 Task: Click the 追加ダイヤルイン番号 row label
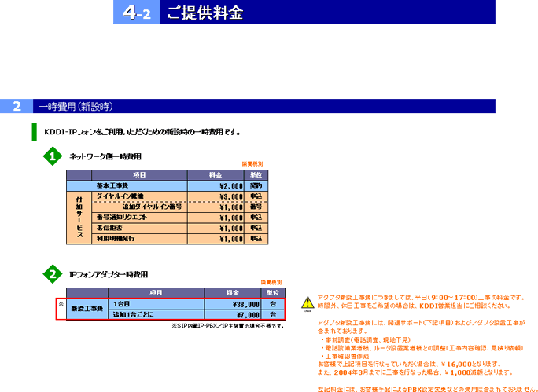point(152,207)
